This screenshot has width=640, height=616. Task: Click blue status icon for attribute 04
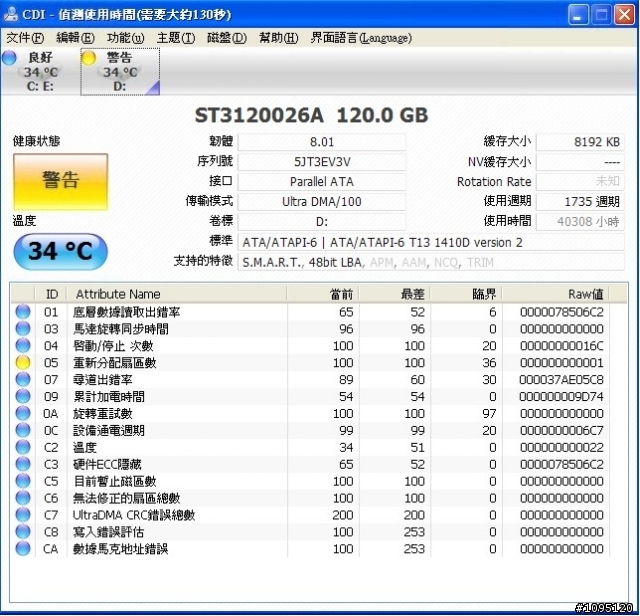coord(23,346)
